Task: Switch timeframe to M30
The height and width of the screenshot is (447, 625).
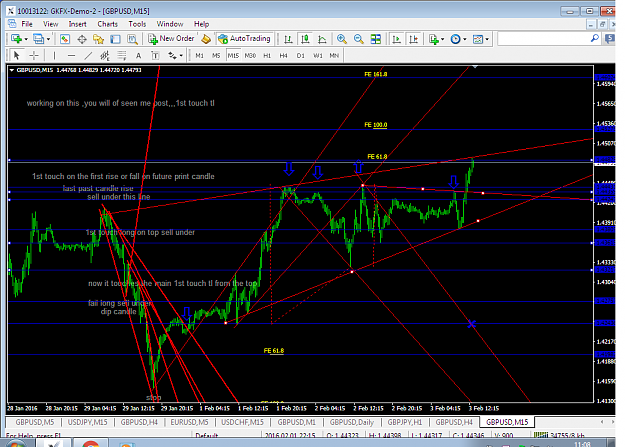Action: click(x=250, y=55)
